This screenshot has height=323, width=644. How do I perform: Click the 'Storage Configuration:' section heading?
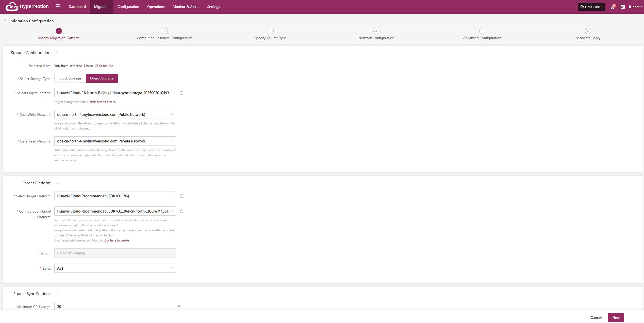31,53
